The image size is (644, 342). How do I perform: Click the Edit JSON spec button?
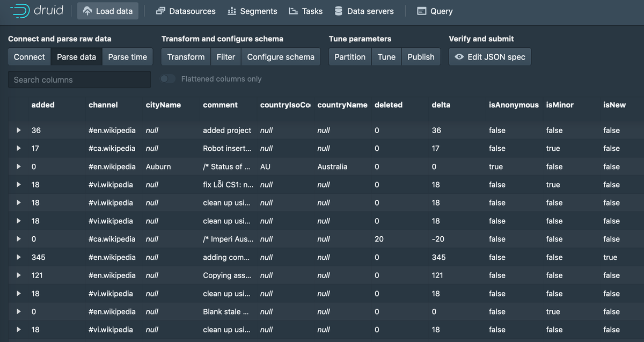(x=490, y=57)
